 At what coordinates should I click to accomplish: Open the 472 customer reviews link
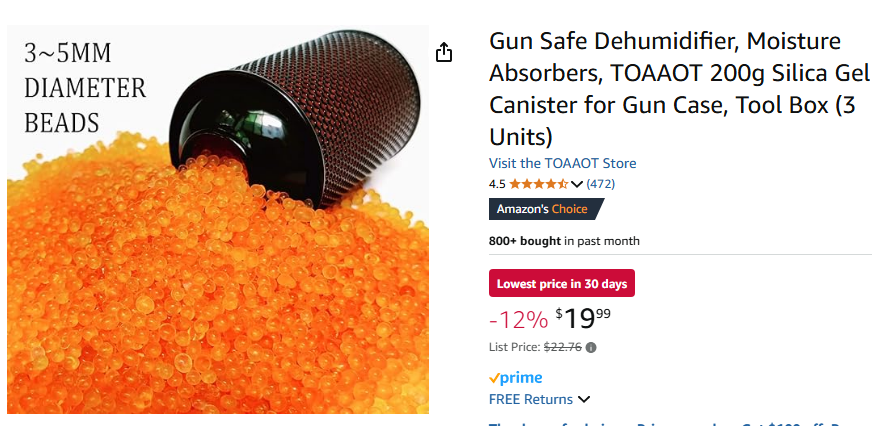coord(600,184)
